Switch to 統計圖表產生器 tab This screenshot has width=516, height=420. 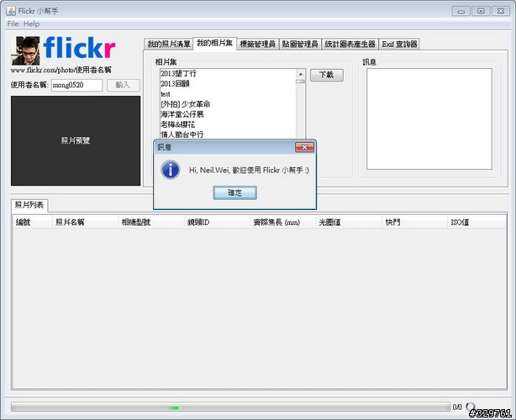pyautogui.click(x=350, y=44)
